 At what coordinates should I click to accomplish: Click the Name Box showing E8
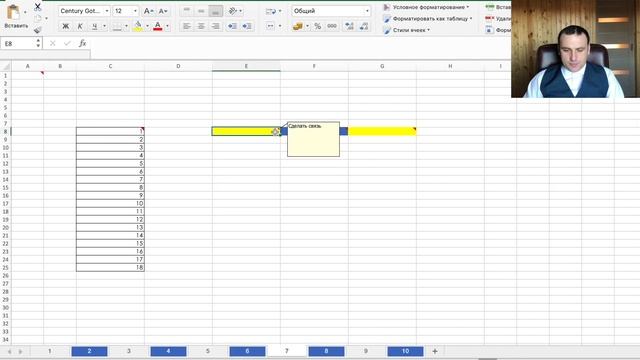pos(18,43)
